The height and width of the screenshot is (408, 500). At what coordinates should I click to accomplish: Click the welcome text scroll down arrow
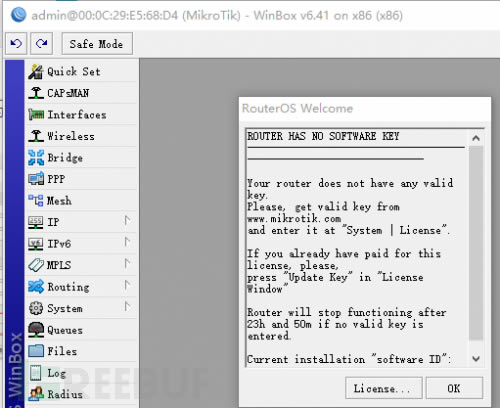pyautogui.click(x=476, y=359)
